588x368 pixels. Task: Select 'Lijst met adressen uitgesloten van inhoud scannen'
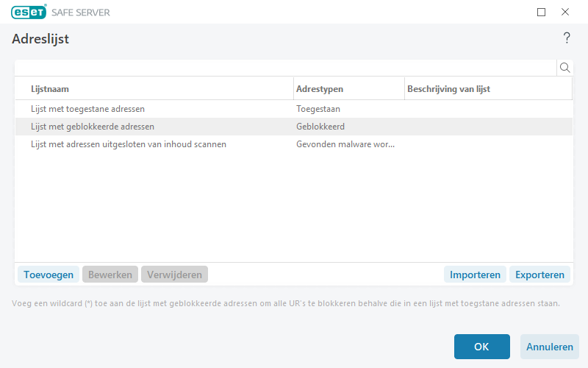pyautogui.click(x=293, y=144)
